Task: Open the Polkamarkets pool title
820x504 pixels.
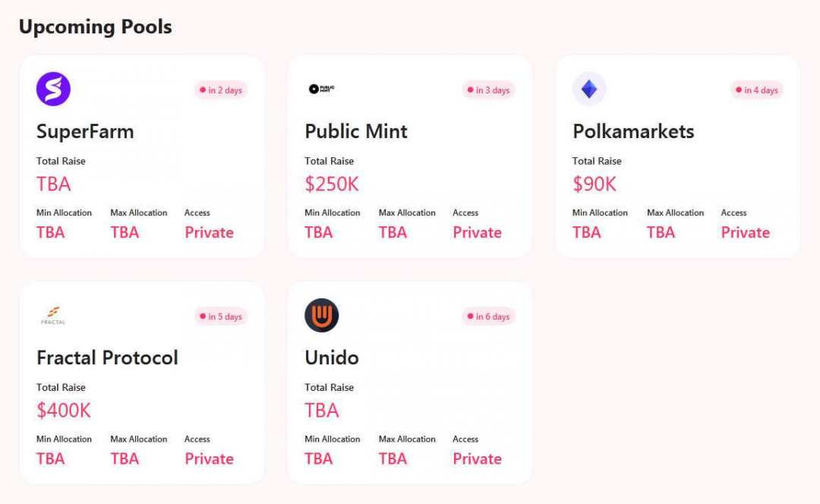Action: [633, 131]
